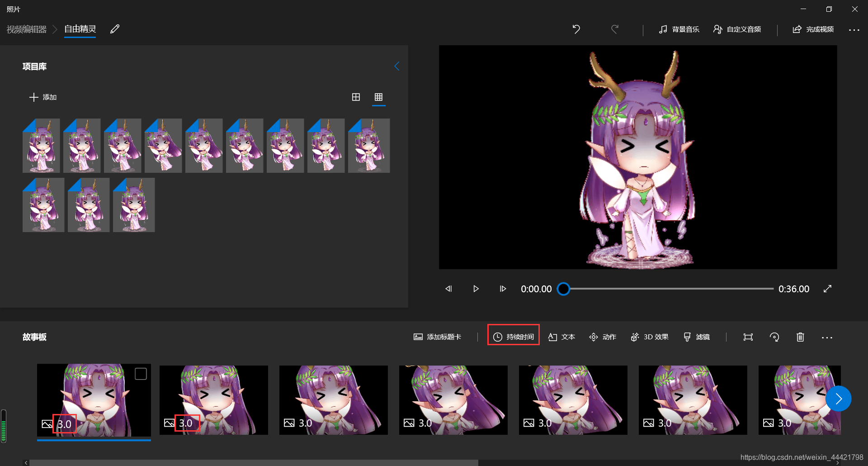Click total duration 0:36.00
Viewport: 868px width, 466px height.
pyautogui.click(x=793, y=289)
